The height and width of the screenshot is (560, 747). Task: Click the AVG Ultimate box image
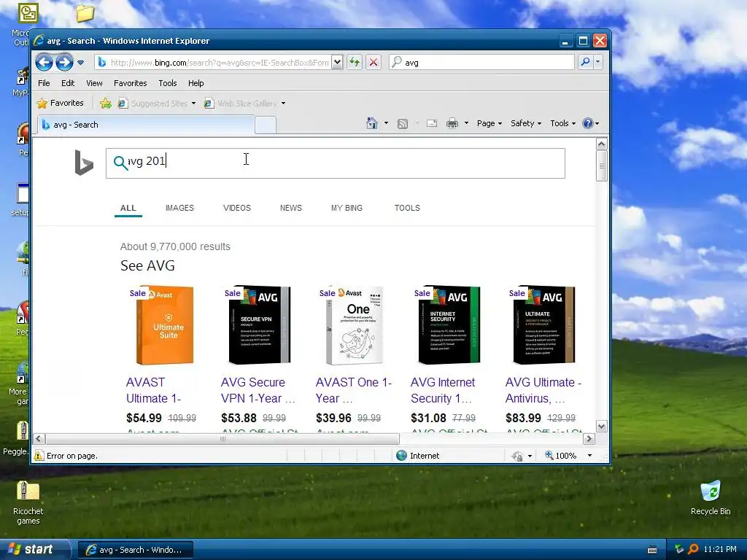pyautogui.click(x=544, y=325)
